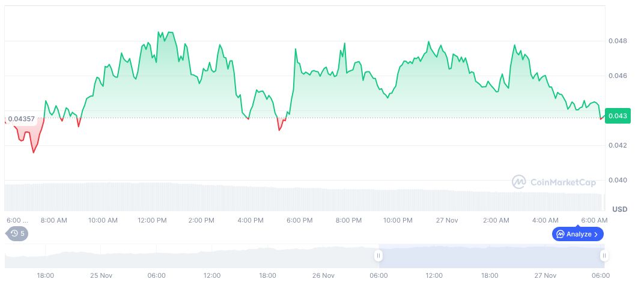The image size is (644, 282).
Task: Click the 27 Nov label on the chart axis
Action: click(x=447, y=220)
